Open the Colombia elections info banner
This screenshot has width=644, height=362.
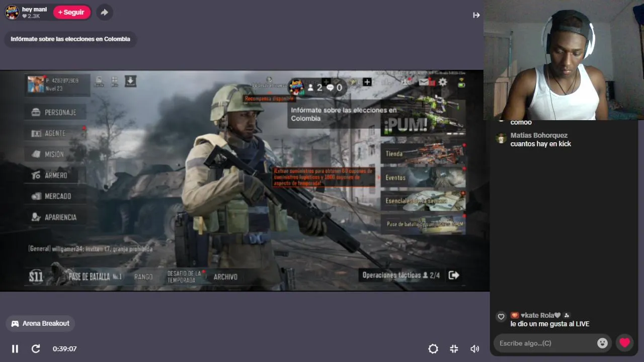pos(70,39)
